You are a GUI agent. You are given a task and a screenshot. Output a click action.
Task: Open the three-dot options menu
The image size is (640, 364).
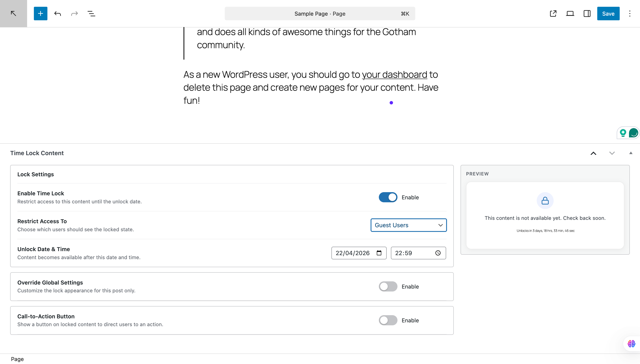coord(630,14)
